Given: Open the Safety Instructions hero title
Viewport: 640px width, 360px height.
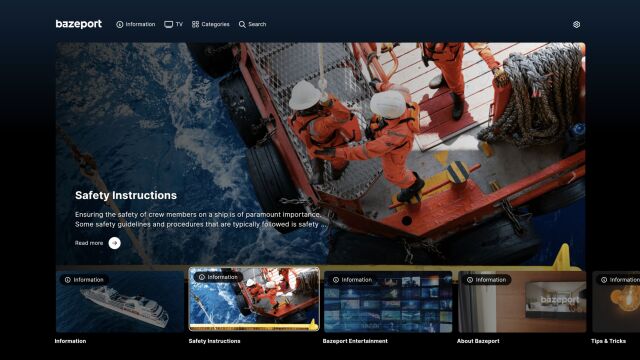Looking at the screenshot, I should tap(126, 196).
